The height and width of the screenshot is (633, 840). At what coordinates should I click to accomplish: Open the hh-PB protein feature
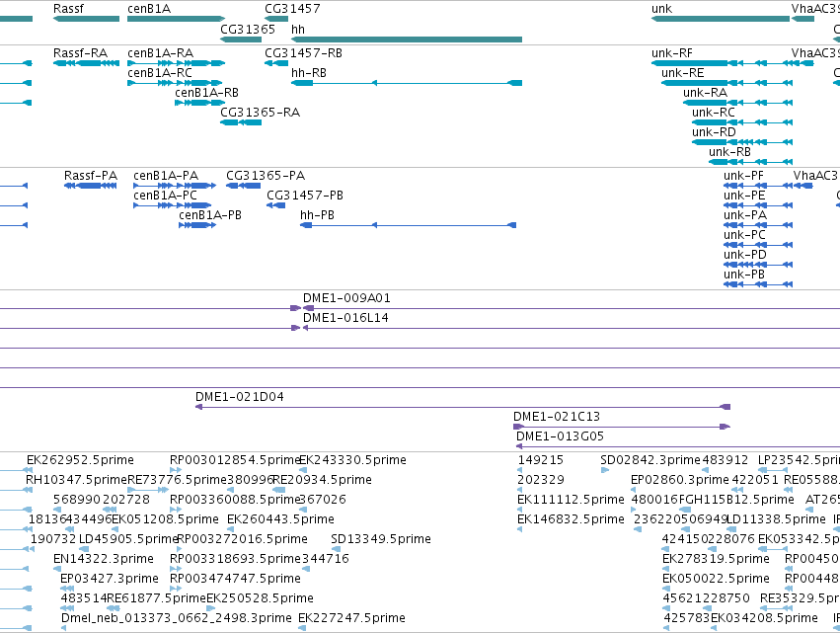point(409,226)
